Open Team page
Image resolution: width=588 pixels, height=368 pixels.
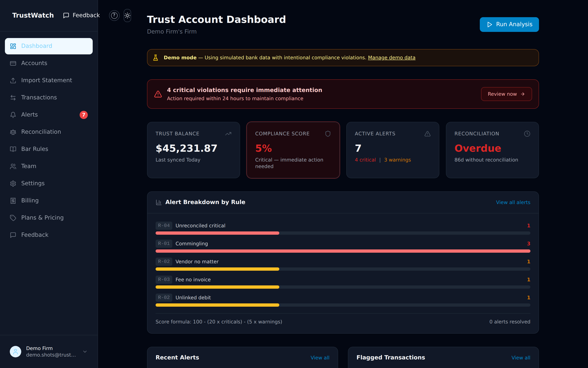[49, 166]
